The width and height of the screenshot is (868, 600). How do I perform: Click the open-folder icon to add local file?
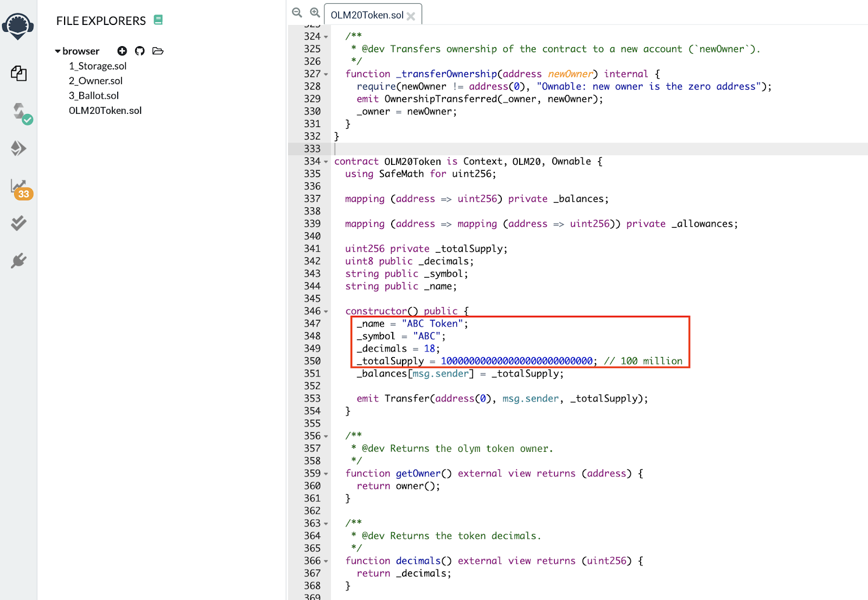pyautogui.click(x=158, y=51)
